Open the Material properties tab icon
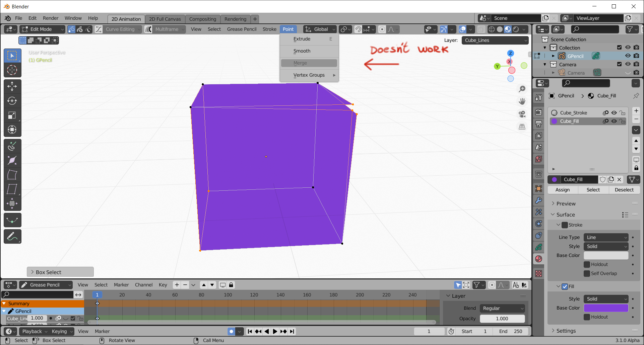This screenshot has height=345, width=644. [x=539, y=259]
